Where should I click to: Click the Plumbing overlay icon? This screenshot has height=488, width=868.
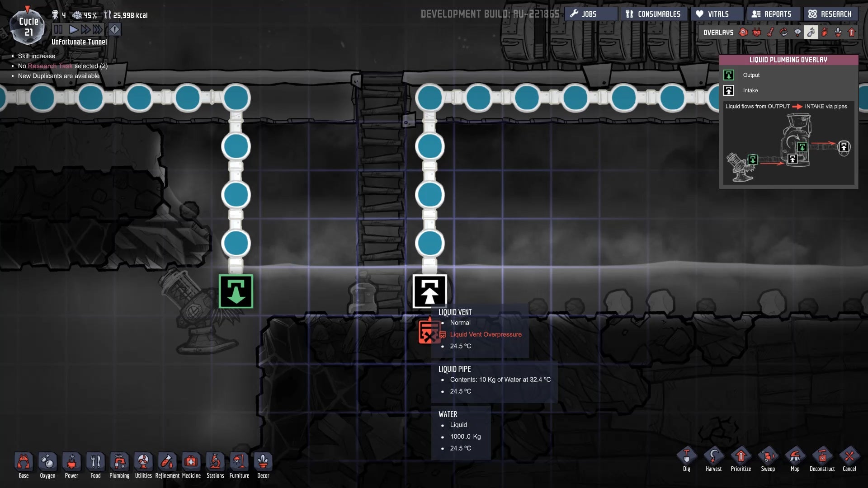click(x=810, y=32)
